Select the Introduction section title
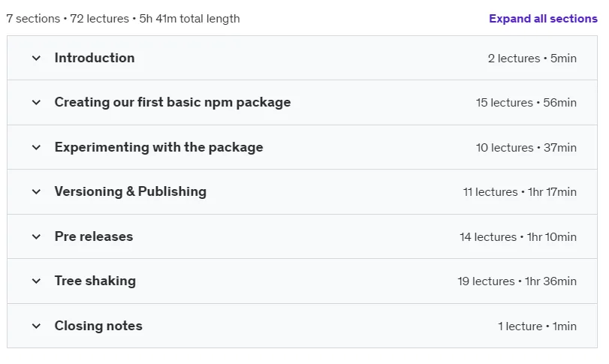609x364 pixels. 95,58
